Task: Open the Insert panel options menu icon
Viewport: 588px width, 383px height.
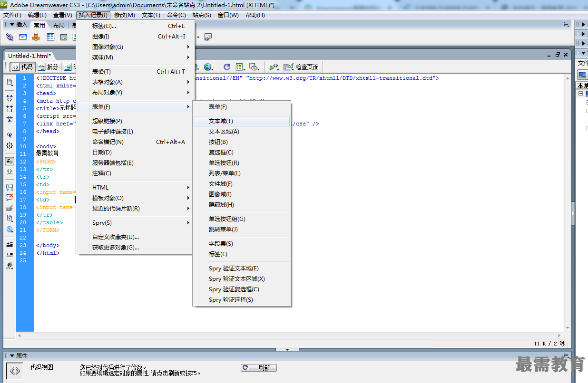Action: (566, 24)
